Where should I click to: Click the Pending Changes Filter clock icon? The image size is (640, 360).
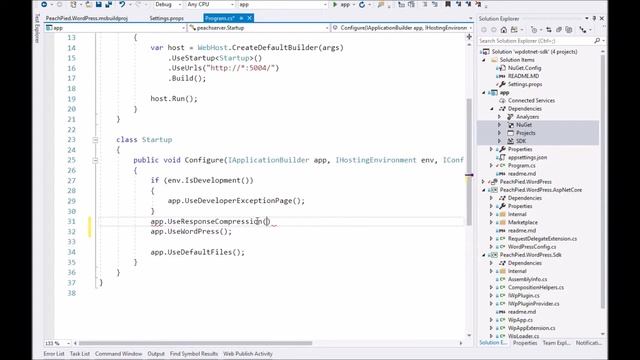(534, 30)
